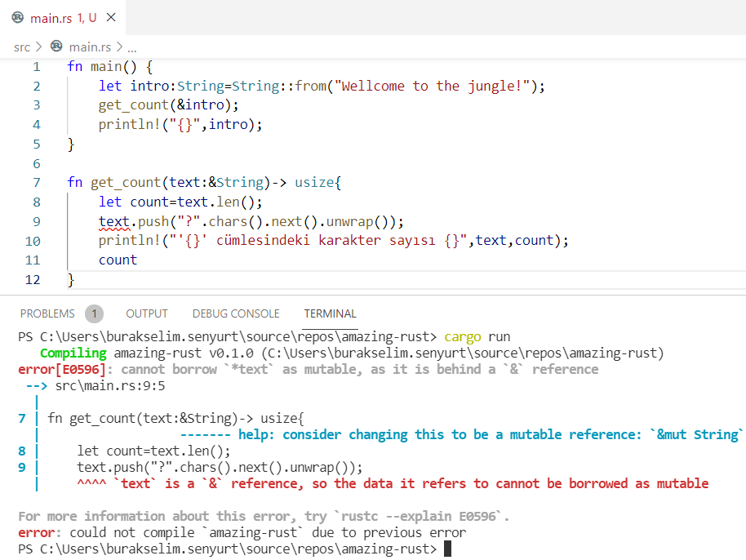
Task: Switch to the PROBLEMS panel tab
Action: tap(47, 313)
